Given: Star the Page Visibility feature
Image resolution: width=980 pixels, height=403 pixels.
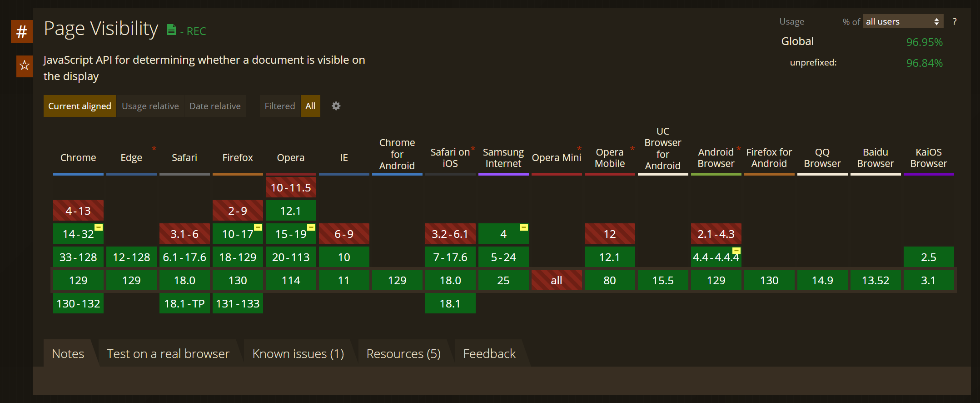Looking at the screenshot, I should pyautogui.click(x=25, y=66).
